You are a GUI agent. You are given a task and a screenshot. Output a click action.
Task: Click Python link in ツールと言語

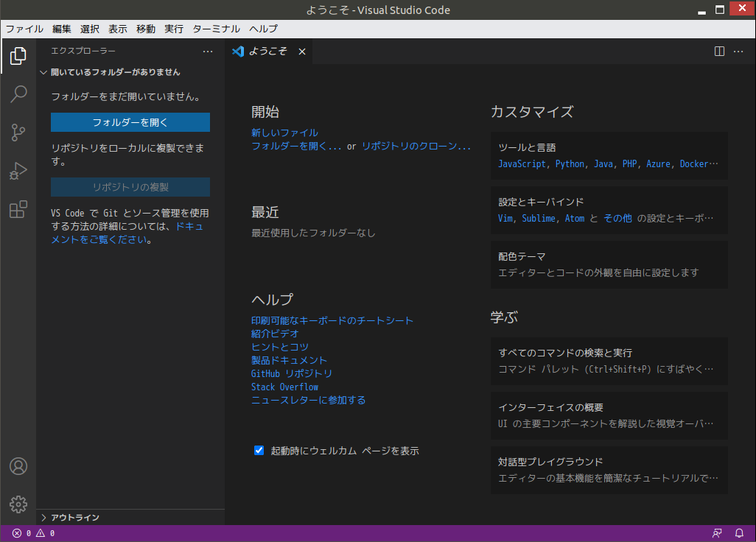point(570,163)
